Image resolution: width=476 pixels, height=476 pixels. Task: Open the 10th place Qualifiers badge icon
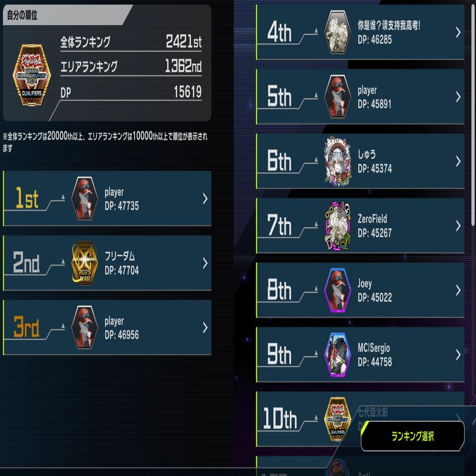tap(337, 419)
